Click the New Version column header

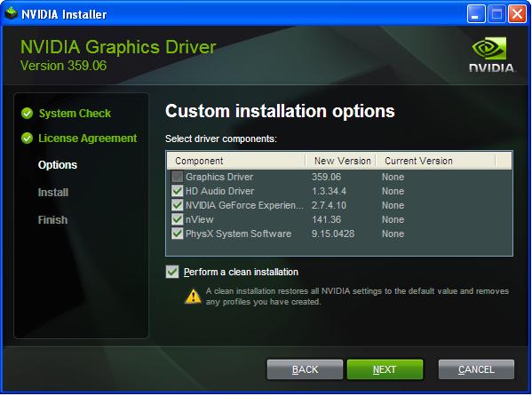341,161
